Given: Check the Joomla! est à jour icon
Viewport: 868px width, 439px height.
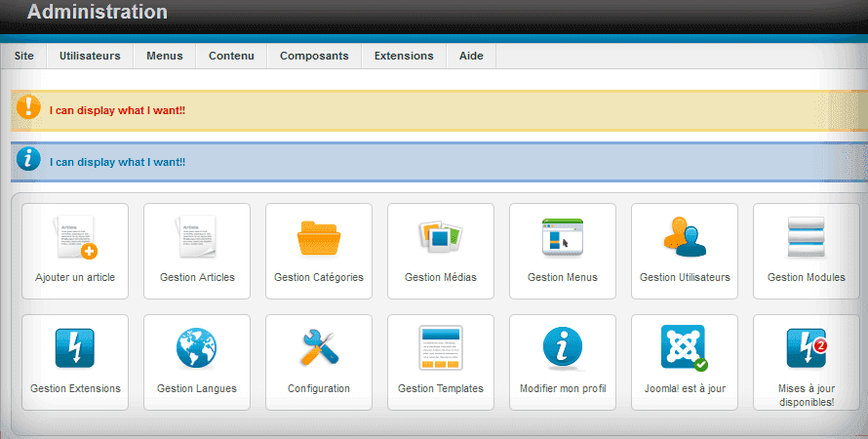Looking at the screenshot, I should pyautogui.click(x=685, y=348).
